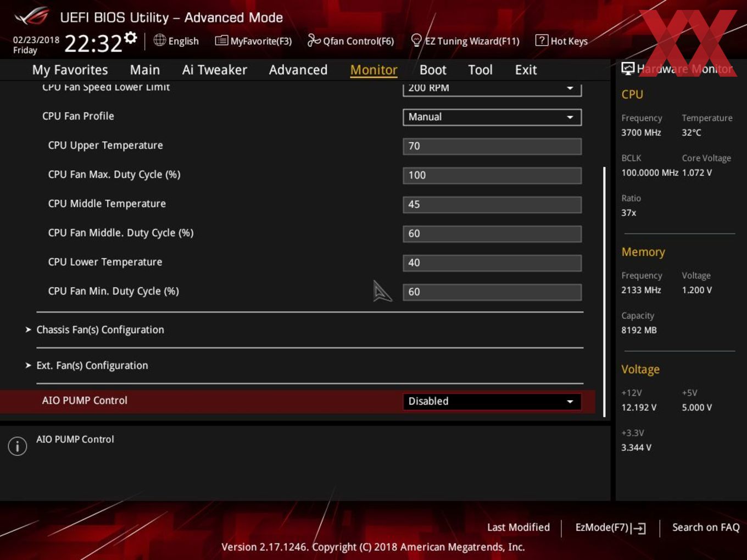Image resolution: width=747 pixels, height=560 pixels.
Task: Edit CPU Upper Temperature field
Action: pos(492,146)
